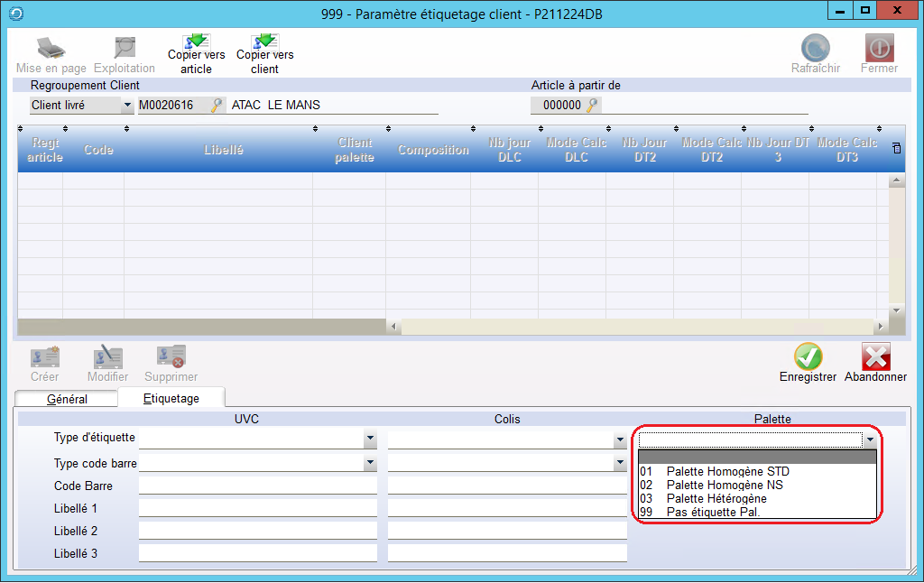The height and width of the screenshot is (583, 924).
Task: Click Copier vers article icon
Action: pyautogui.click(x=196, y=42)
